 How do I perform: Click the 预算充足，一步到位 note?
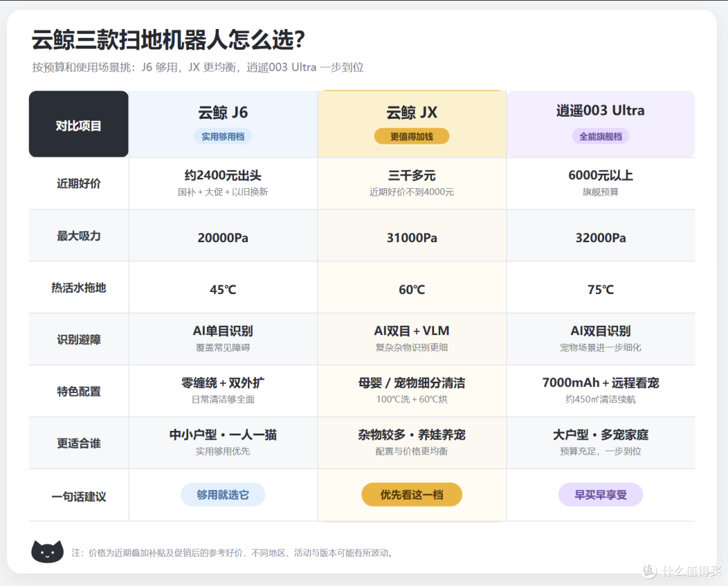(601, 451)
